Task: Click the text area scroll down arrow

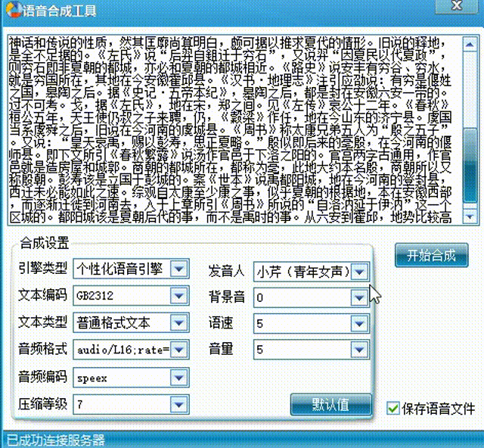Action: click(470, 216)
